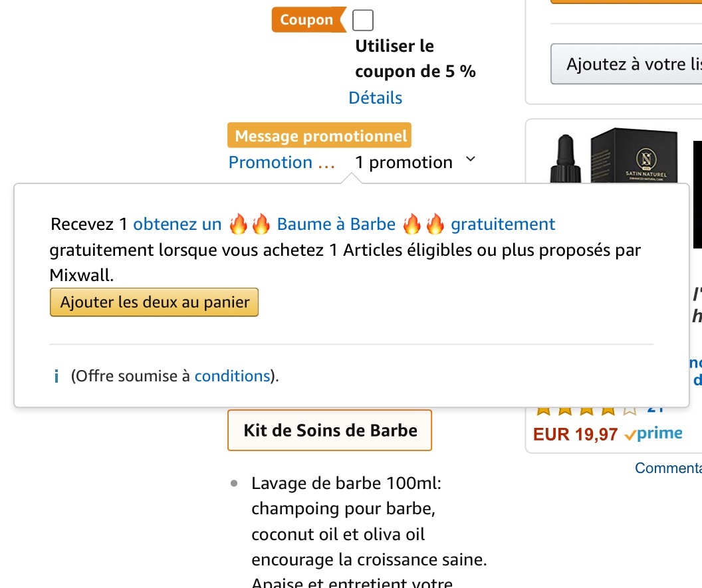
Task: Click the blue info 'i' icon
Action: (x=57, y=377)
